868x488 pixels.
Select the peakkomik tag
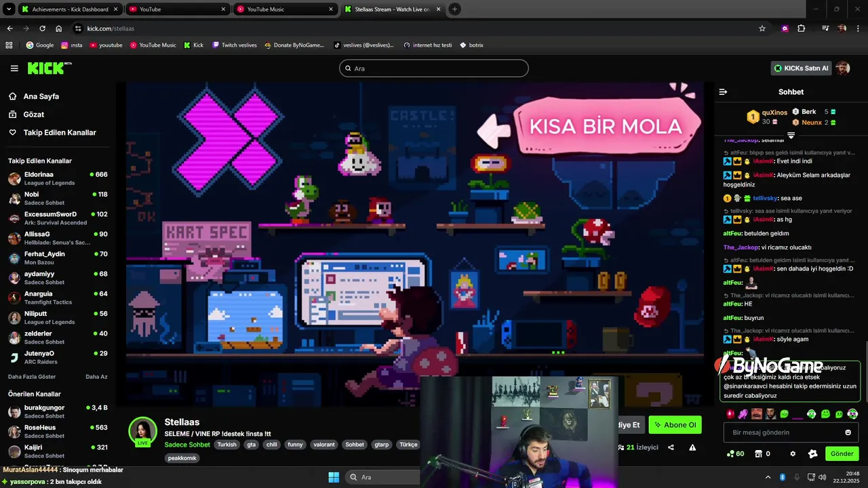point(182,458)
